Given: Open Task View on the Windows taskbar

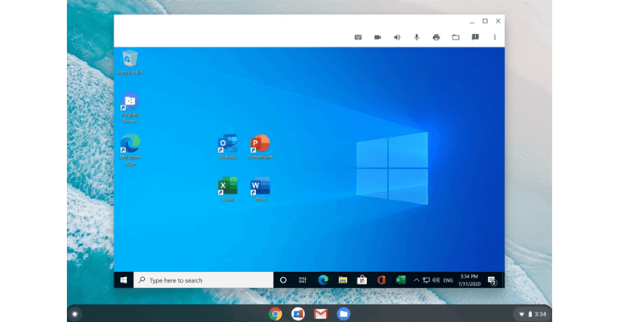Looking at the screenshot, I should coord(303,280).
